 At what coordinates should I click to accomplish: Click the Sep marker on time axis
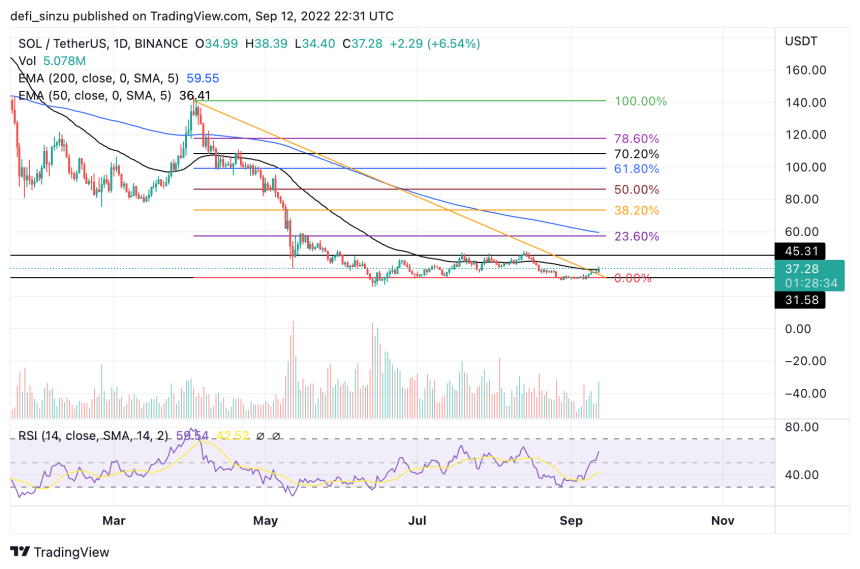point(571,521)
